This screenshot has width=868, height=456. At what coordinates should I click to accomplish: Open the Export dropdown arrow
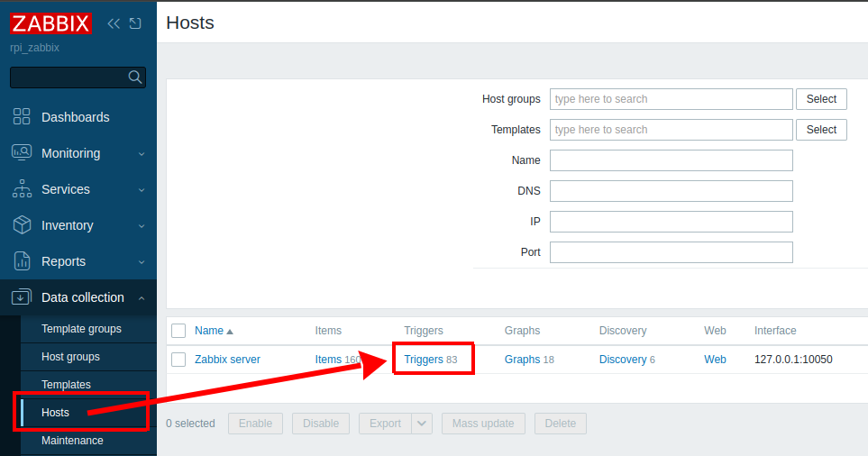(x=422, y=424)
